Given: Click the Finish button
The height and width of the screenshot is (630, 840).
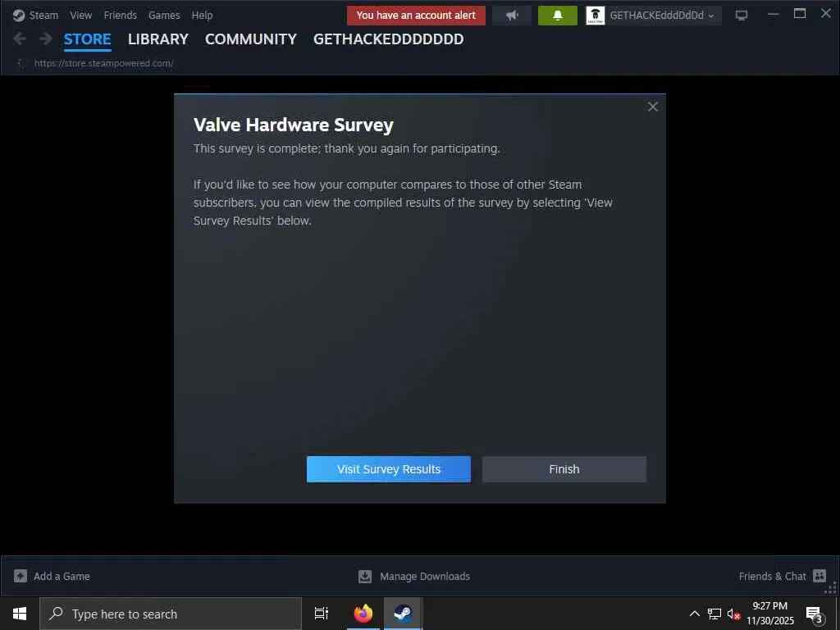Looking at the screenshot, I should click(564, 469).
